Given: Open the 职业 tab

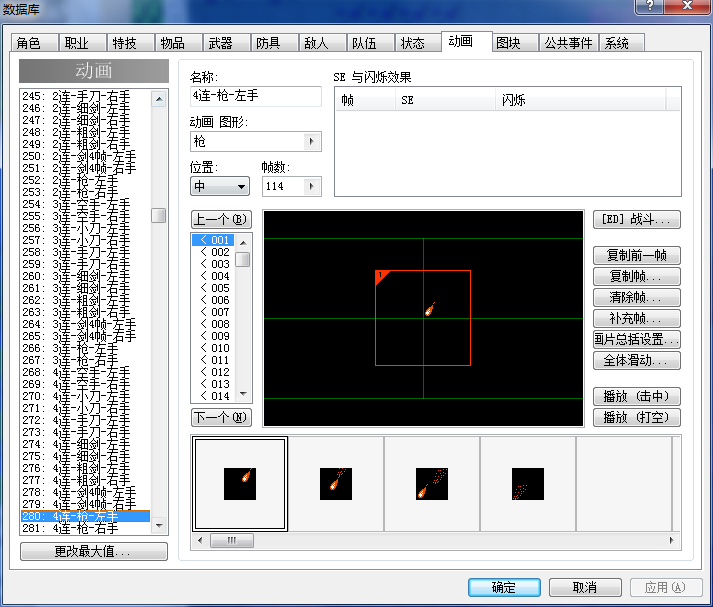Looking at the screenshot, I should click(83, 43).
